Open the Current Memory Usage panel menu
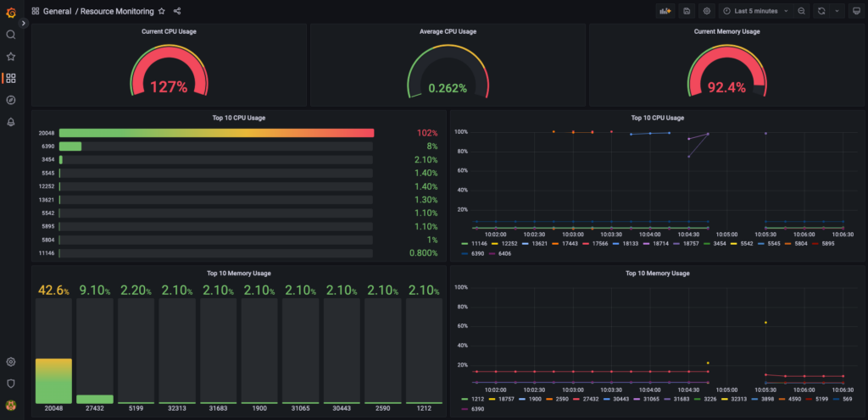 [x=726, y=31]
